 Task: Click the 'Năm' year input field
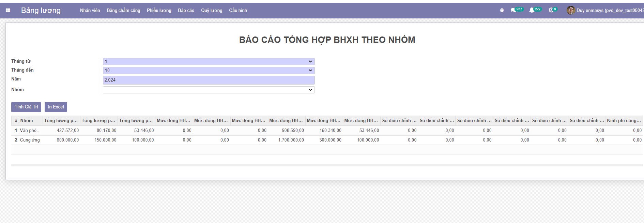point(209,80)
